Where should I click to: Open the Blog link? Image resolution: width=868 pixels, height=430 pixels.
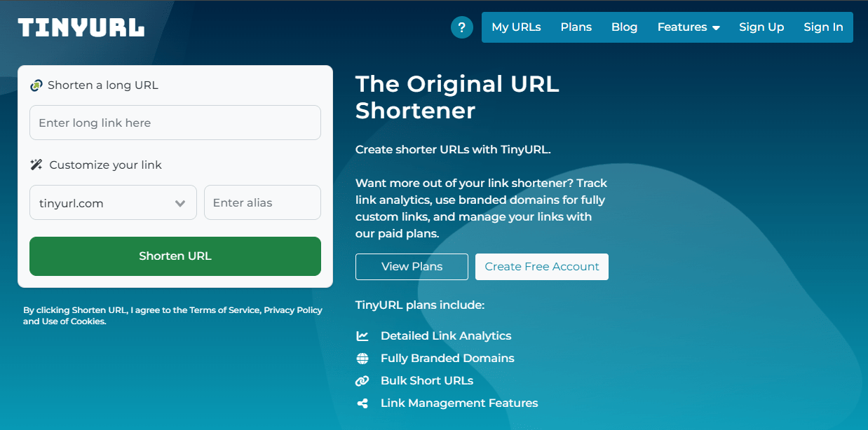(624, 27)
